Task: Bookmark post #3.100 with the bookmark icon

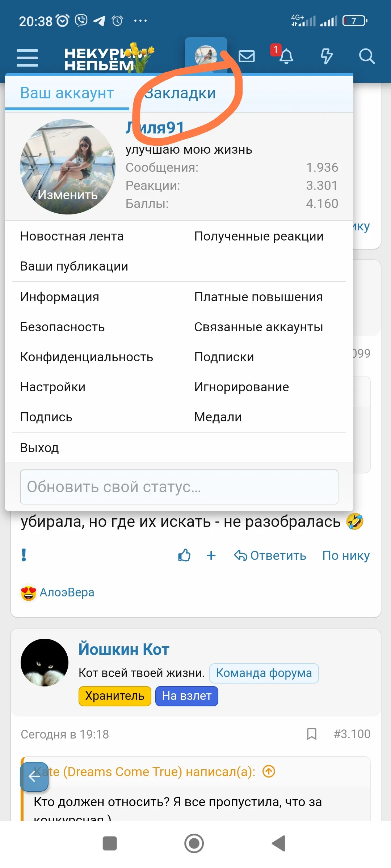Action: click(x=312, y=733)
